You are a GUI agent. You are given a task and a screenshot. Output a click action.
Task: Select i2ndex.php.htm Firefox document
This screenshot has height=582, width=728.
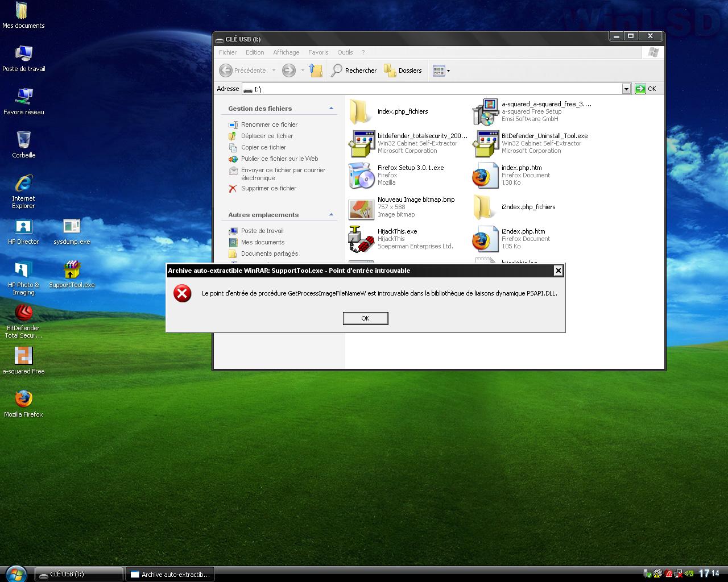[511, 239]
